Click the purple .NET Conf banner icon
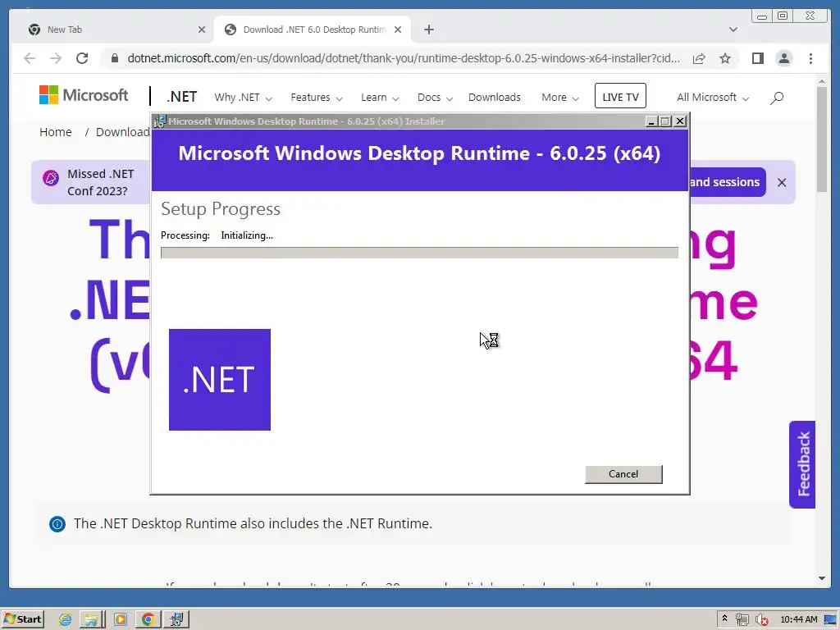 [x=51, y=178]
